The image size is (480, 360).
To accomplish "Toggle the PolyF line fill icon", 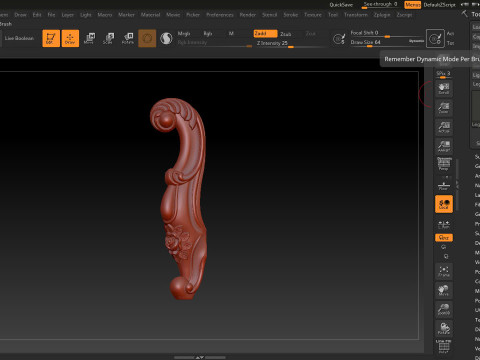I will pyautogui.click(x=444, y=347).
